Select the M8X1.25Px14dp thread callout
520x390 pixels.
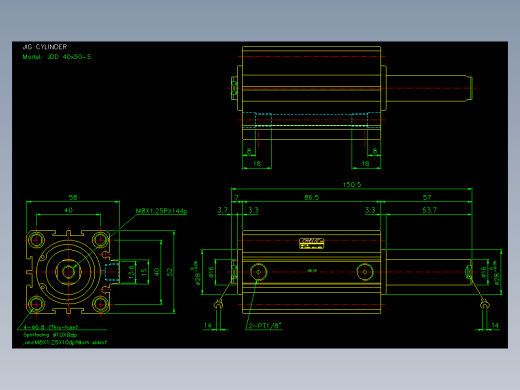161,211
